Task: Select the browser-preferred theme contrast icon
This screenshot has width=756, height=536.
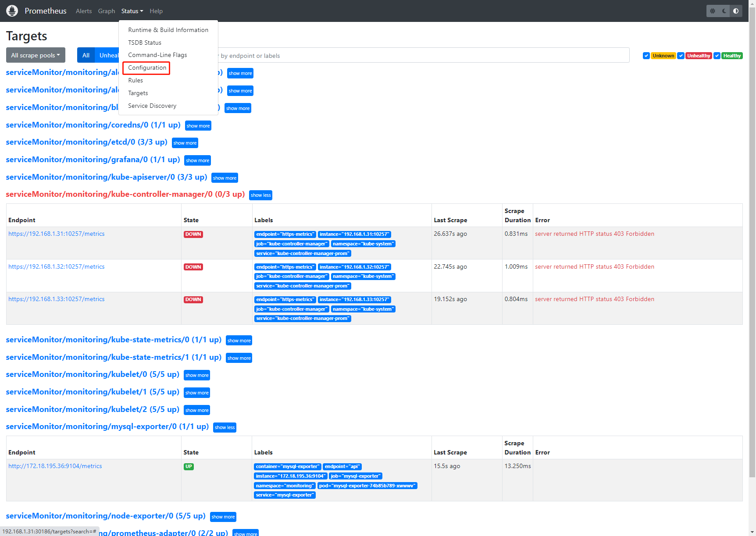Action: point(736,11)
